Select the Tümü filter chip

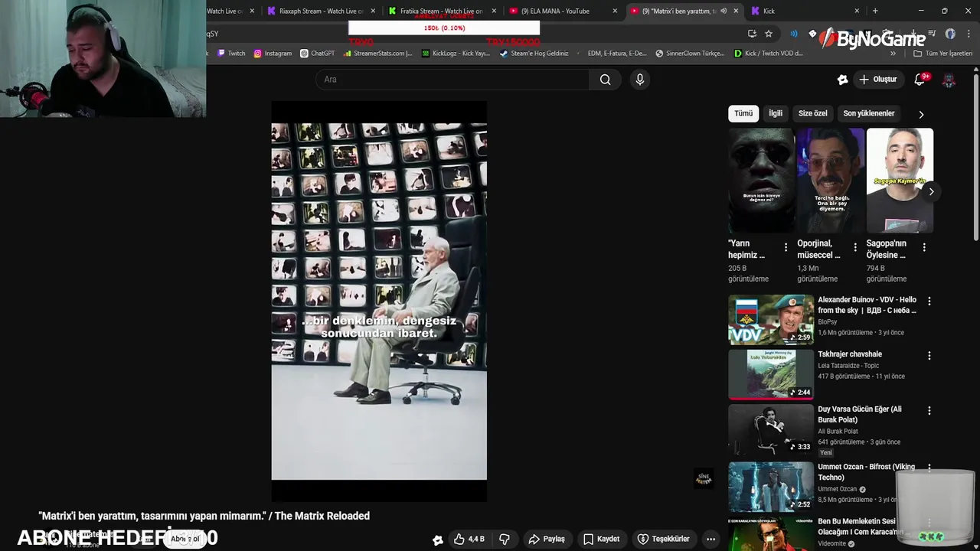click(743, 113)
